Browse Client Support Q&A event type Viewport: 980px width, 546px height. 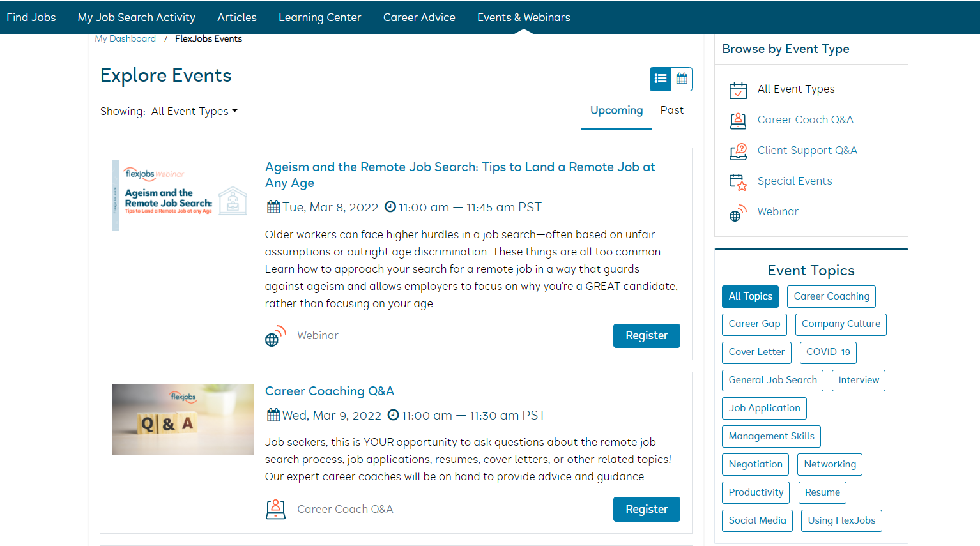pyautogui.click(x=807, y=151)
